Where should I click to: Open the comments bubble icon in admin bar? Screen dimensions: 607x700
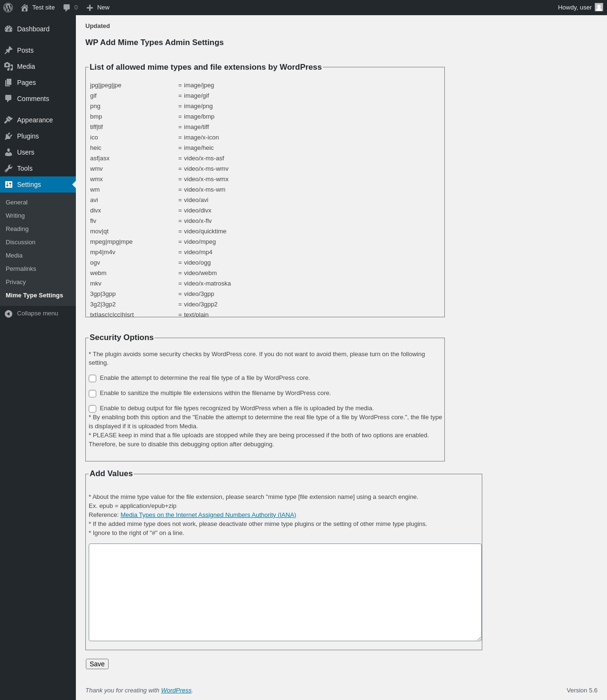pyautogui.click(x=66, y=8)
